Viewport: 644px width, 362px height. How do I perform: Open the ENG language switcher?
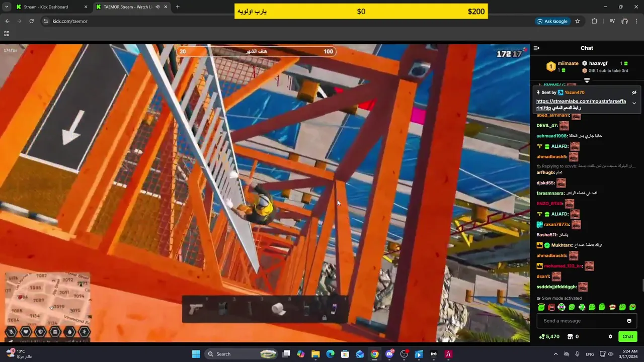click(590, 354)
